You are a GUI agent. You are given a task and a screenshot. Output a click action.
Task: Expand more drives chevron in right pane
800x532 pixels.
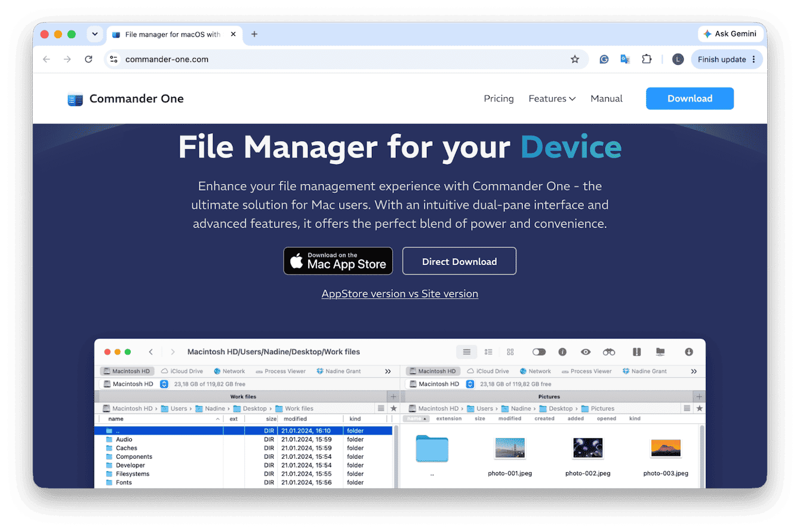tap(694, 371)
